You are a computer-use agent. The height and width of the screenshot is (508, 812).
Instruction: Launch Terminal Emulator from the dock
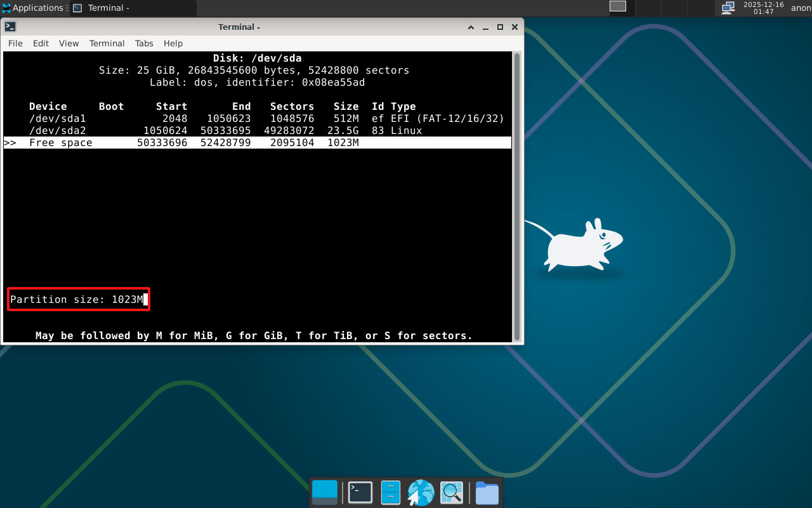click(360, 492)
